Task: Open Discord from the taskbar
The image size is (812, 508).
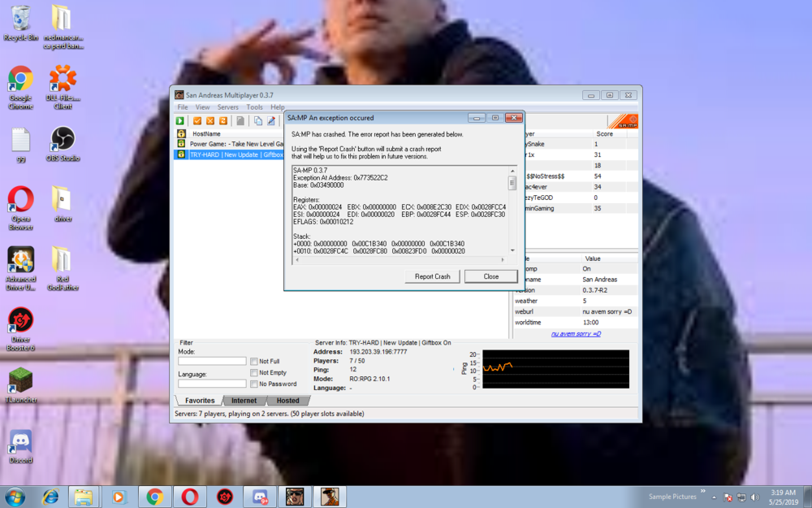Action: [260, 497]
